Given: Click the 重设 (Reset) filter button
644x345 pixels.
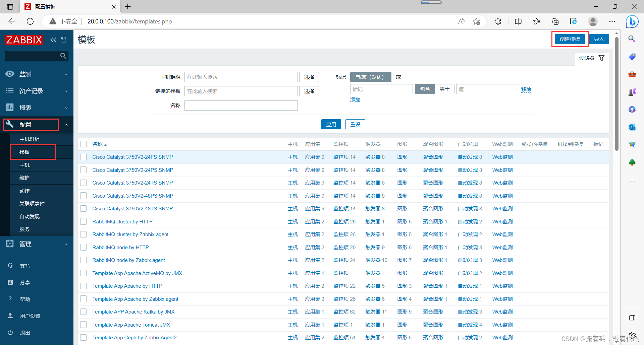Looking at the screenshot, I should tap(355, 124).
